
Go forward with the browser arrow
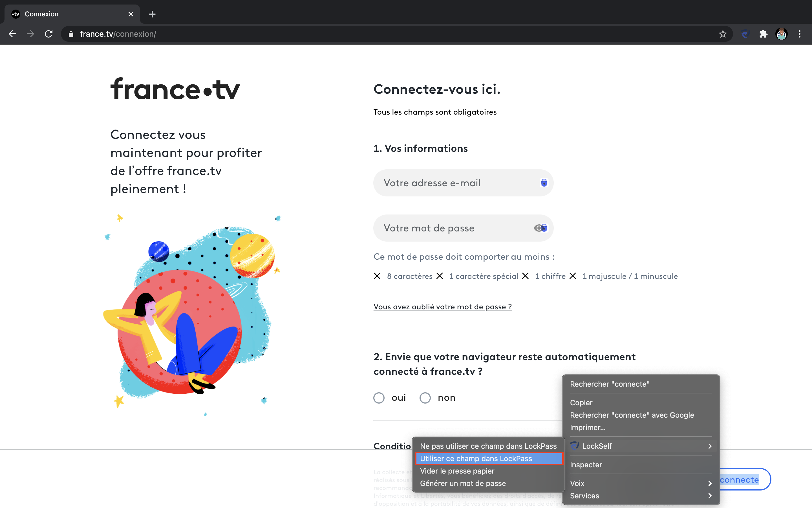pyautogui.click(x=30, y=34)
